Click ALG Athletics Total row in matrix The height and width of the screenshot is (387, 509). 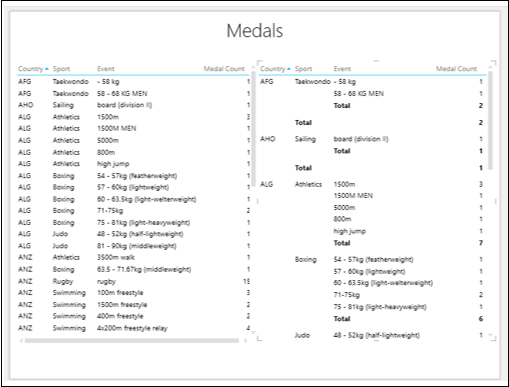pyautogui.click(x=408, y=243)
